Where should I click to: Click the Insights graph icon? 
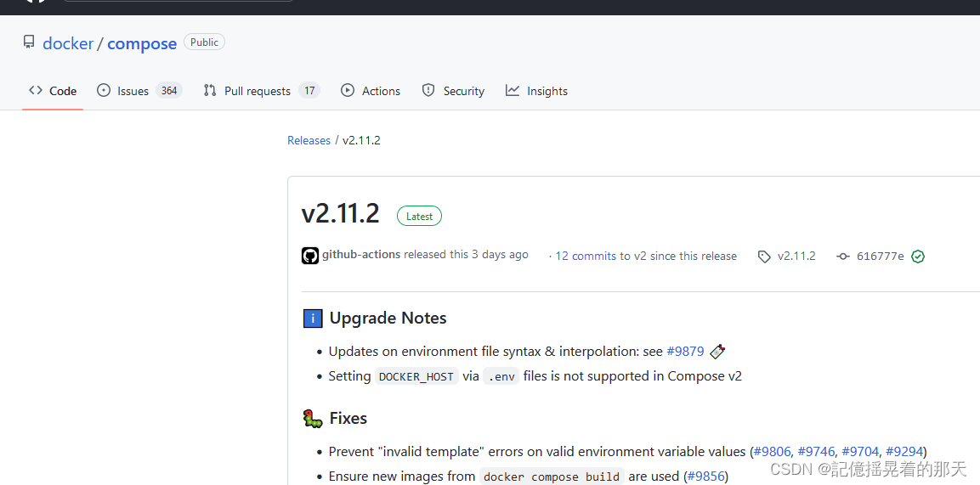(513, 90)
